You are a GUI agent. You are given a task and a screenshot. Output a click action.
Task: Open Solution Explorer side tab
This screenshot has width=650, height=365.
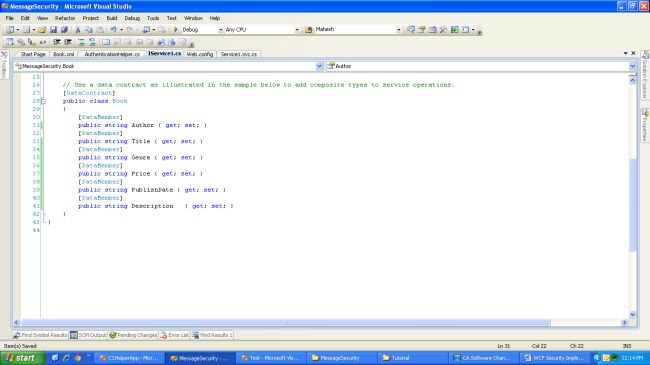pyautogui.click(x=645, y=75)
